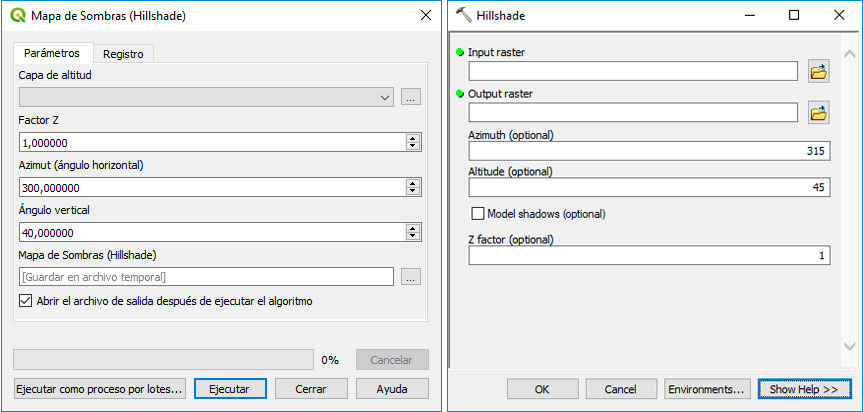Click Guardar en archivo temporal field

pyautogui.click(x=206, y=277)
